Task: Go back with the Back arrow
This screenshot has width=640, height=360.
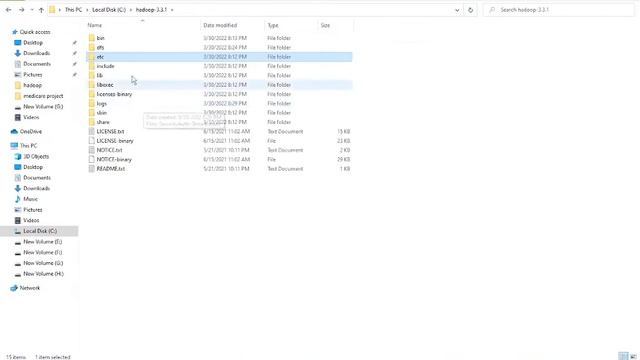Action: pos(9,10)
